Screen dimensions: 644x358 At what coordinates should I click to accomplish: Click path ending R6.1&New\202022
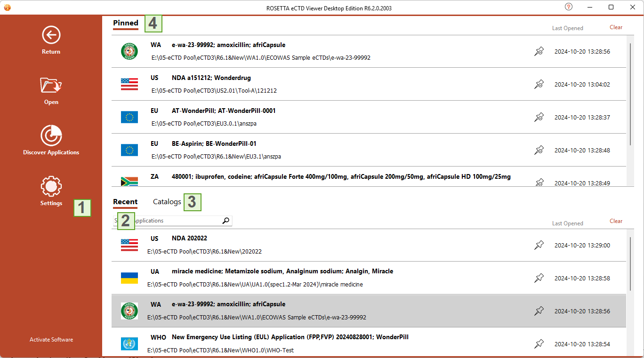coord(204,252)
